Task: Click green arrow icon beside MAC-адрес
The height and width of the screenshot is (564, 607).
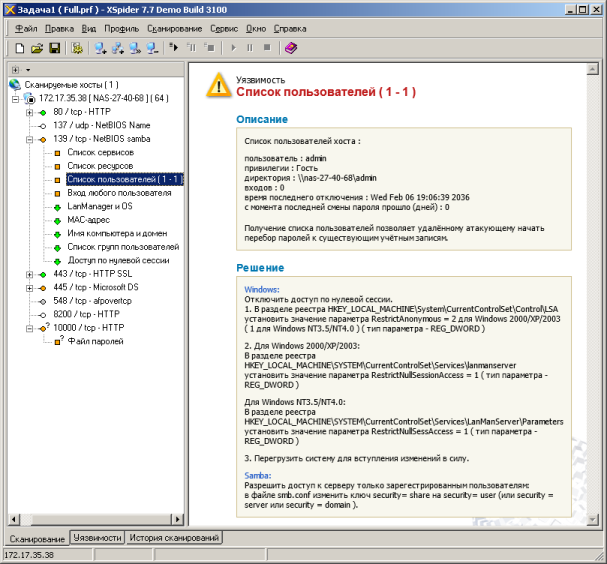Action: pyautogui.click(x=57, y=221)
